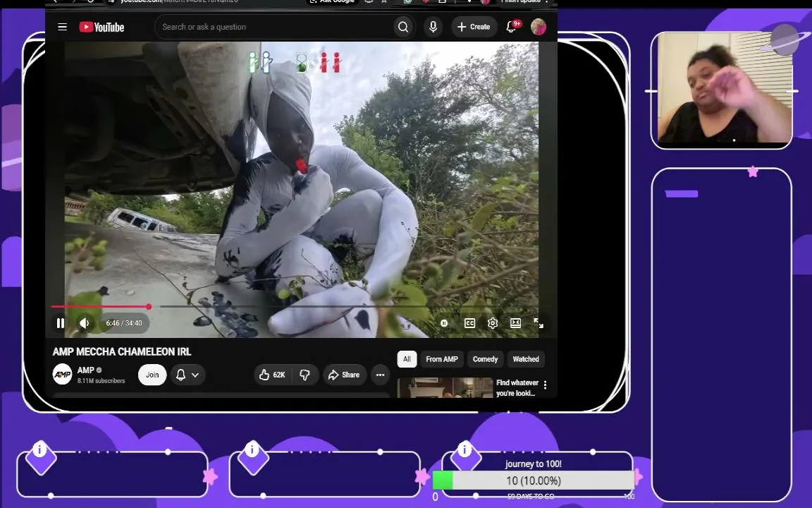
Task: Click the magnifier search button
Action: coord(403,27)
